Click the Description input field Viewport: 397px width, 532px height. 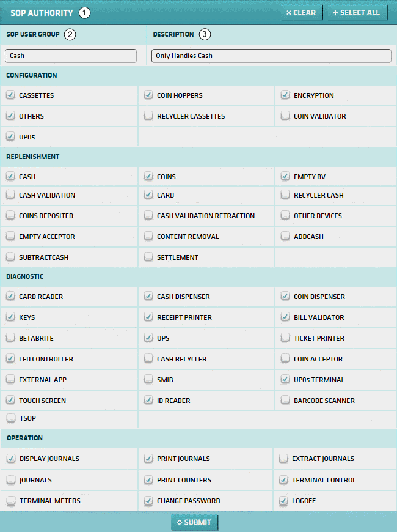[x=271, y=56]
